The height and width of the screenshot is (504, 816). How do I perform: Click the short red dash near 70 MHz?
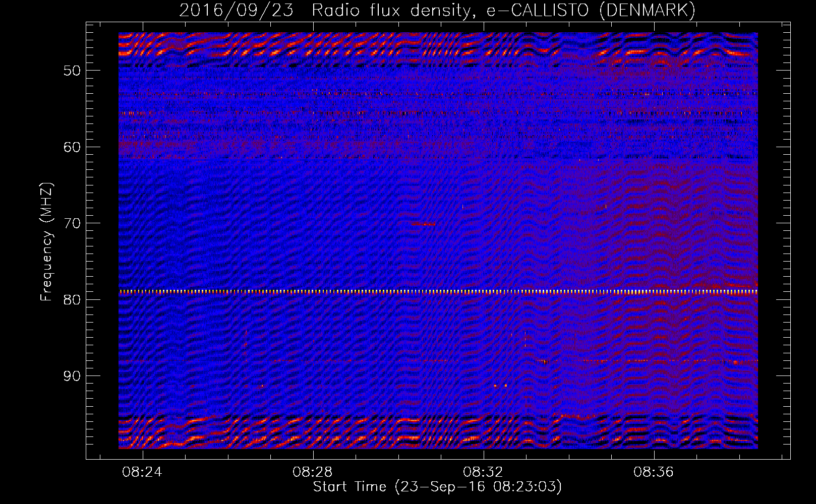coord(423,224)
